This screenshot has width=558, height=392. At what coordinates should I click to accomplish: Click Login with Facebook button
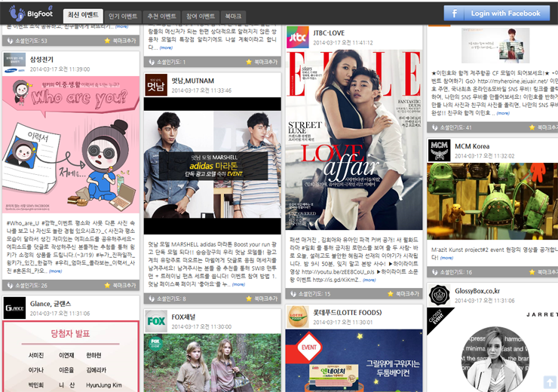(x=496, y=14)
